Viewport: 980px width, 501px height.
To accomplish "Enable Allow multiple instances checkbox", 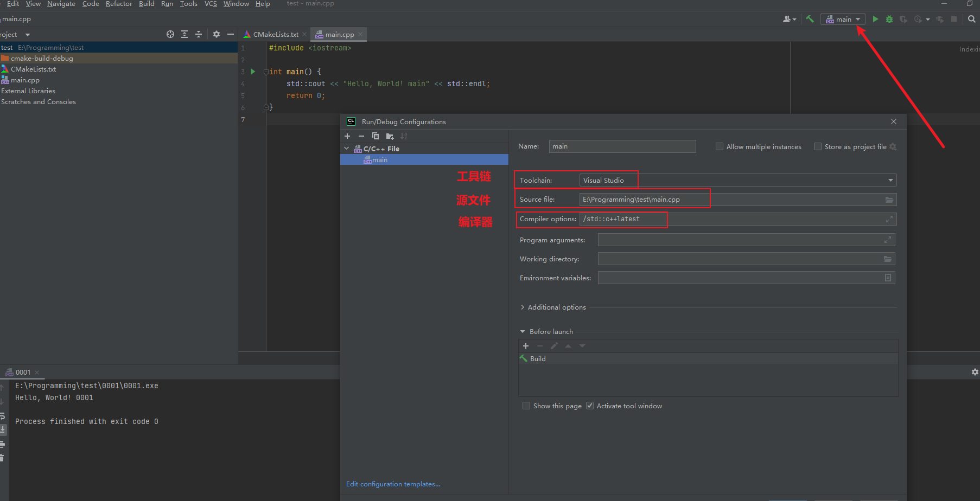I will click(x=720, y=146).
